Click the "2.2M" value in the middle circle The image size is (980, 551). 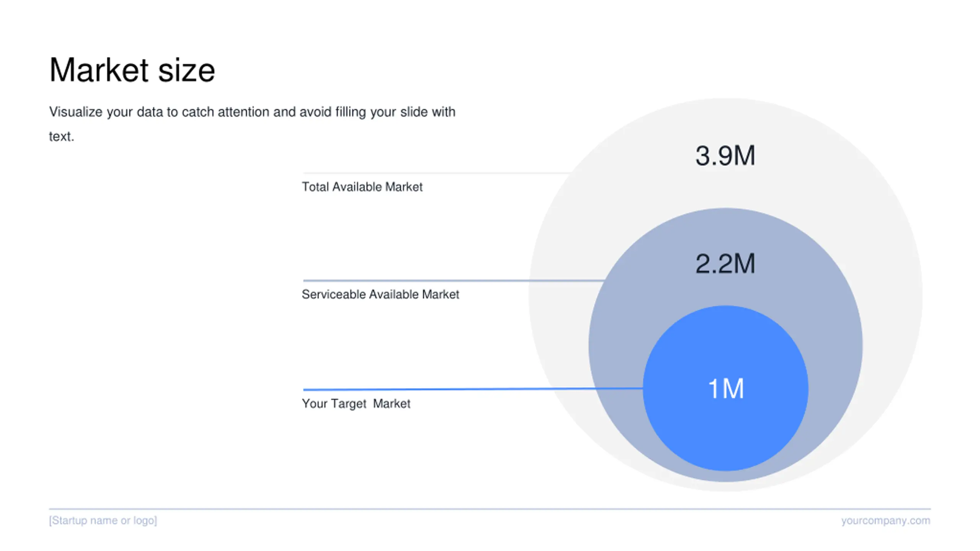tap(725, 264)
